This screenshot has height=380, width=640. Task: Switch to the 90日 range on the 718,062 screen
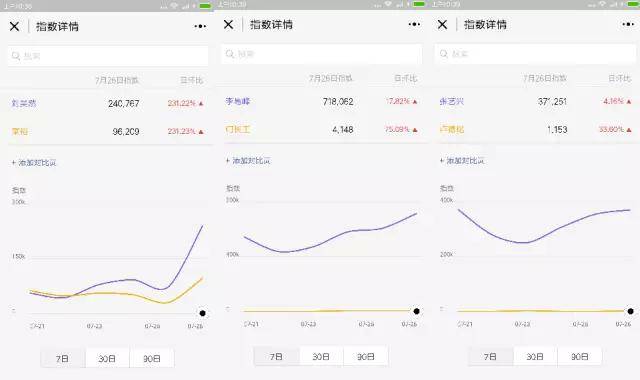point(366,356)
